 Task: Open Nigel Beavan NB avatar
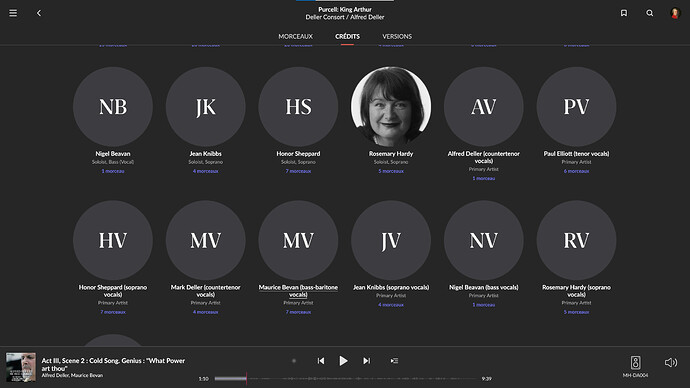click(x=113, y=106)
